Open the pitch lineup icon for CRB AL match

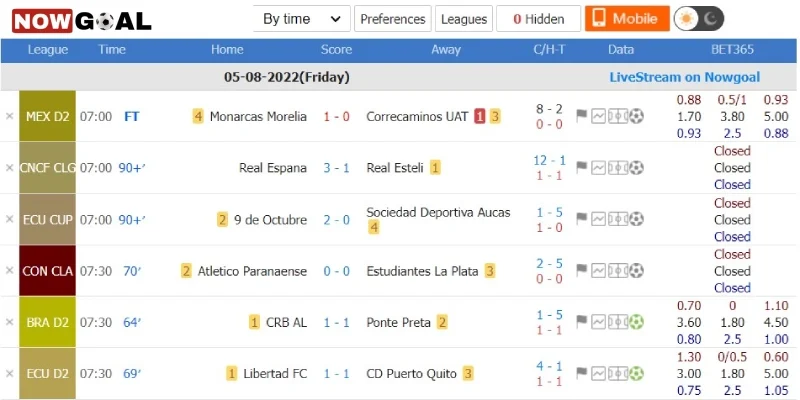click(617, 322)
